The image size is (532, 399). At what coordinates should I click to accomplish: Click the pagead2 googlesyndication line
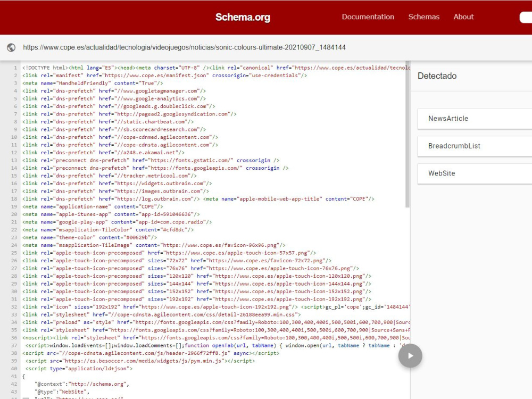129,114
